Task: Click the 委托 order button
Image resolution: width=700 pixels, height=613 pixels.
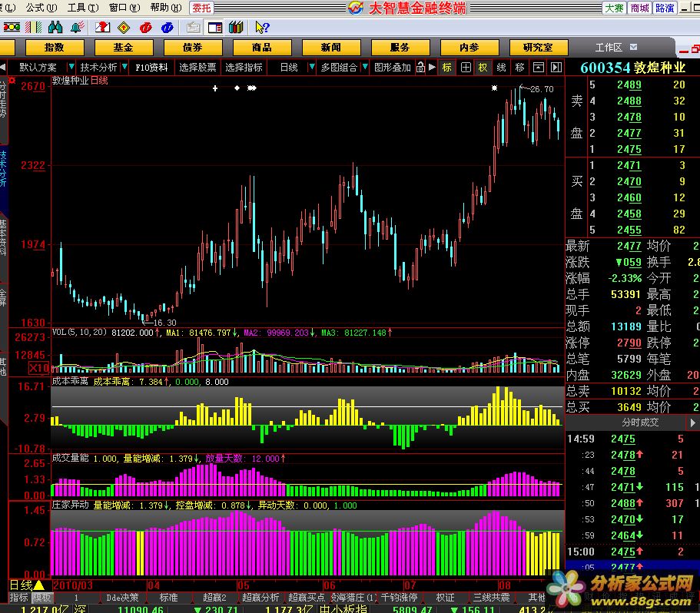Action: coord(201,8)
